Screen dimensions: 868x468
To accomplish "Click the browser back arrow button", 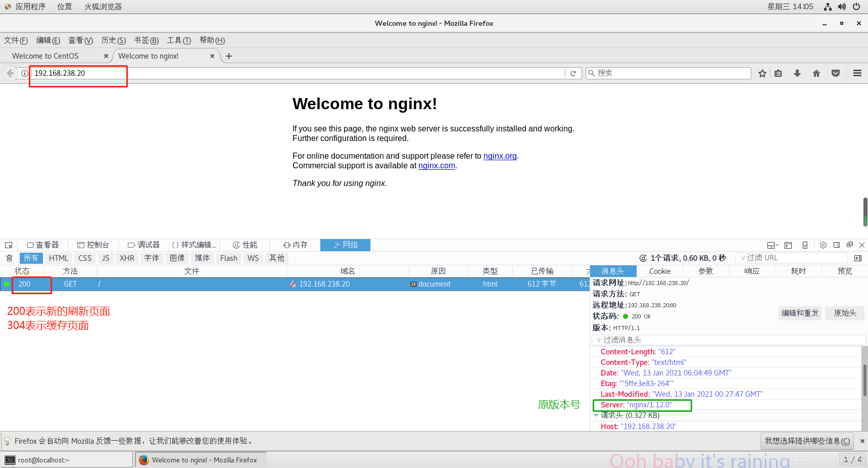I will tap(10, 73).
